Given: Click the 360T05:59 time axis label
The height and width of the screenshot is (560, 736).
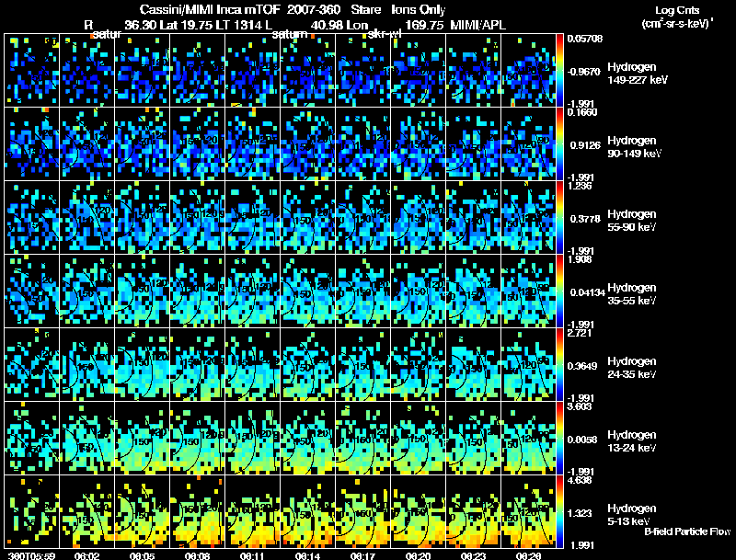Looking at the screenshot, I should [x=31, y=556].
